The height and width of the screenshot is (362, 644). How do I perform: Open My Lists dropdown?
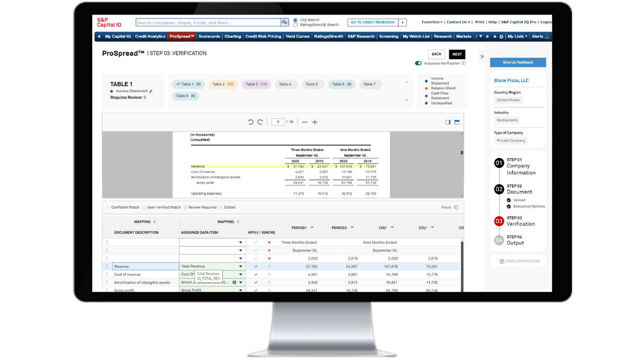tap(517, 37)
